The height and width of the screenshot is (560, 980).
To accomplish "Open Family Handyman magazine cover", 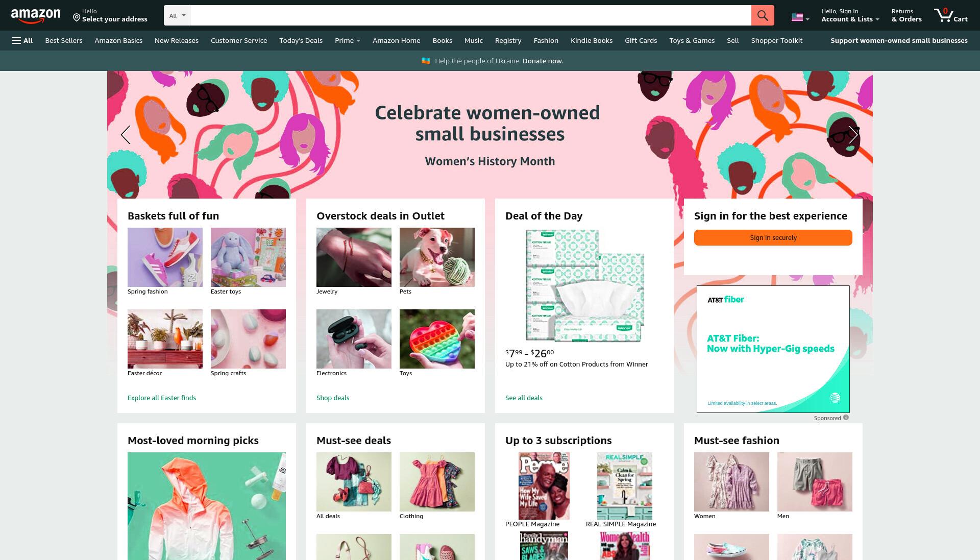I will (544, 546).
